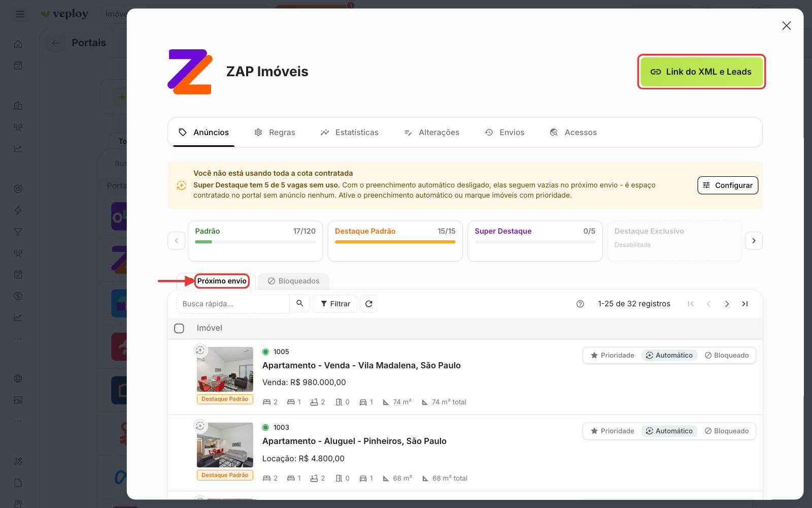812x508 pixels.
Task: Select the Alterações tab
Action: point(432,132)
